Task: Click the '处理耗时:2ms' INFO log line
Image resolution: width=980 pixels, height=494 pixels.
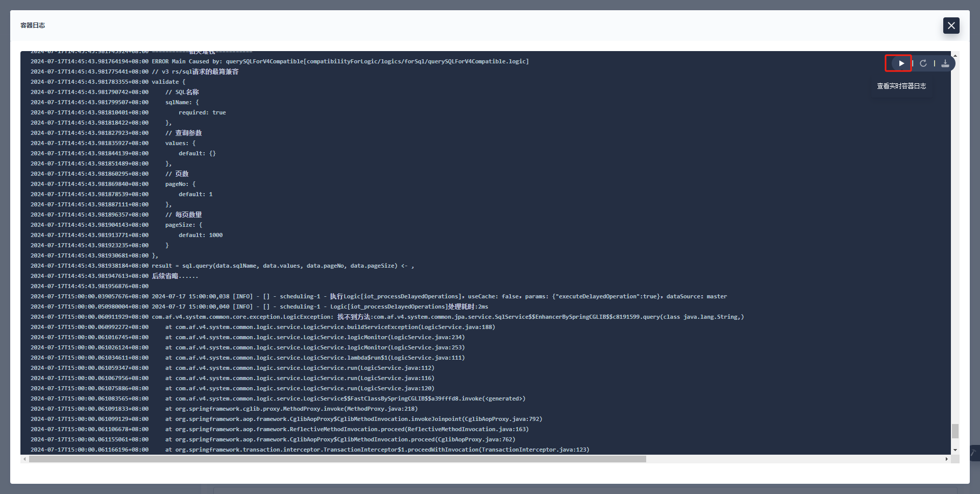Action: click(259, 307)
